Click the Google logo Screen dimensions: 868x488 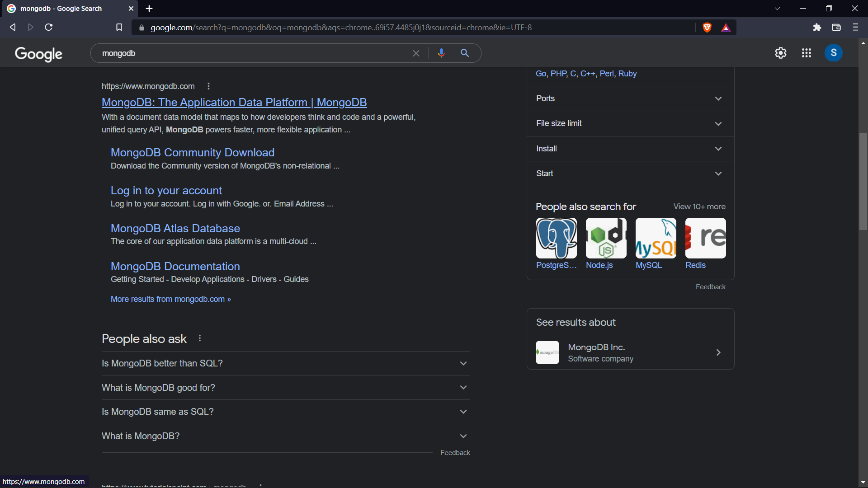pyautogui.click(x=38, y=54)
